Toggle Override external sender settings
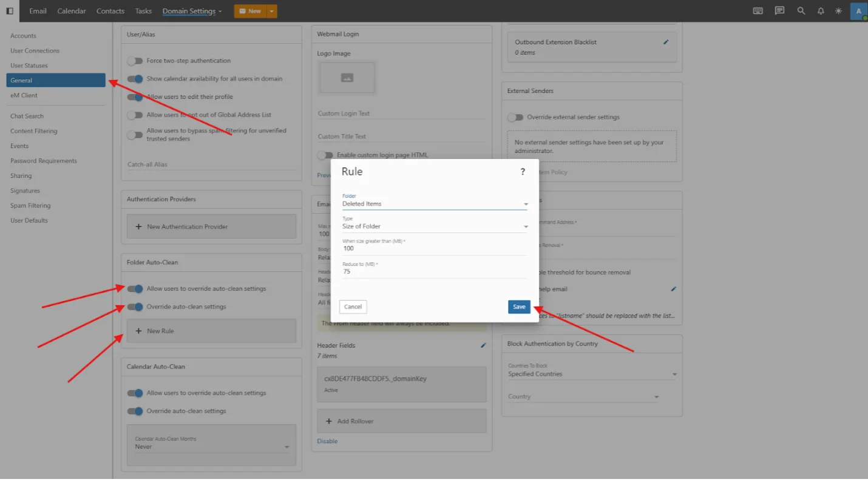 [515, 117]
